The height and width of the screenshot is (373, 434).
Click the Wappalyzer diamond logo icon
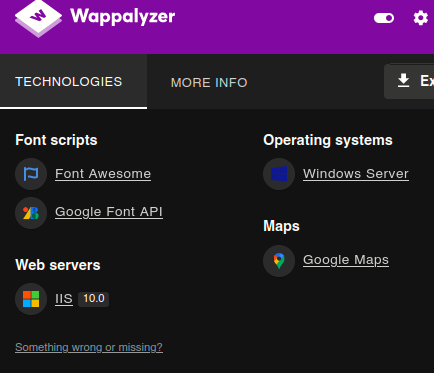pyautogui.click(x=38, y=18)
